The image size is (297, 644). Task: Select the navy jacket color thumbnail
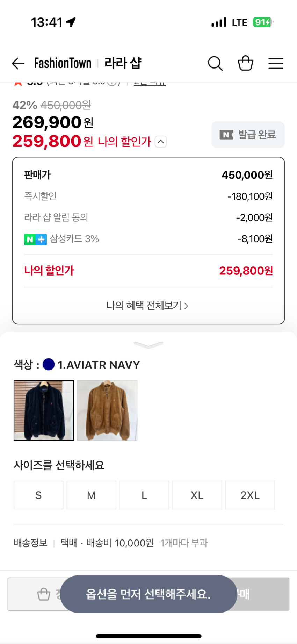tap(44, 410)
